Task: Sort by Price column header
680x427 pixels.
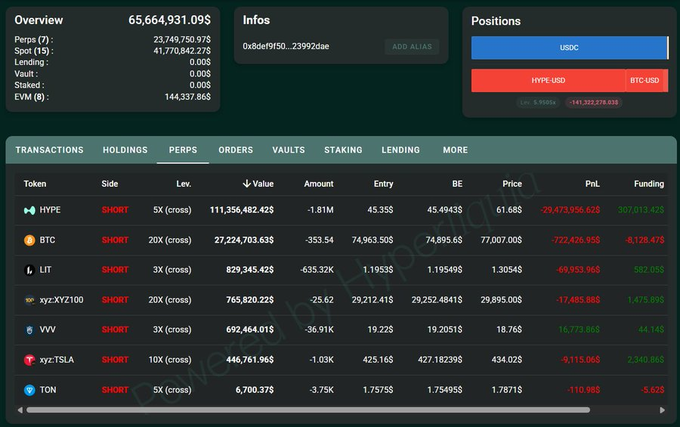Action: click(512, 184)
